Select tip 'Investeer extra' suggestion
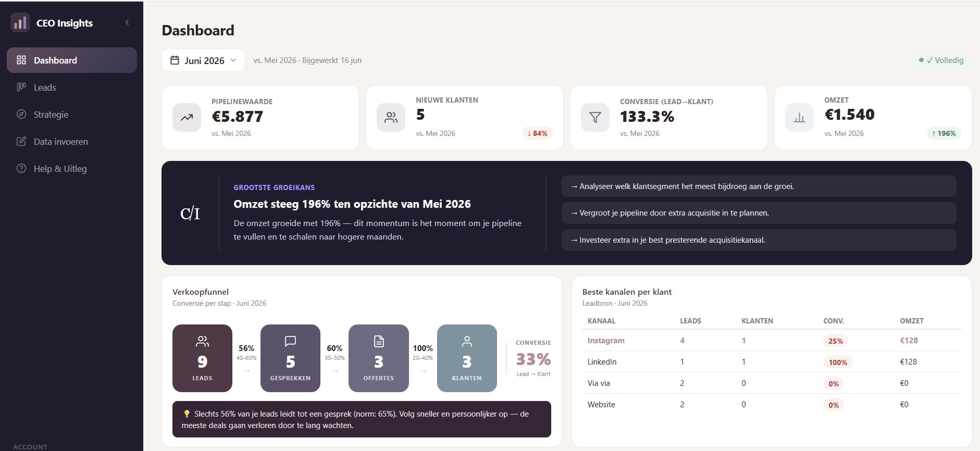This screenshot has height=451, width=980. click(759, 240)
